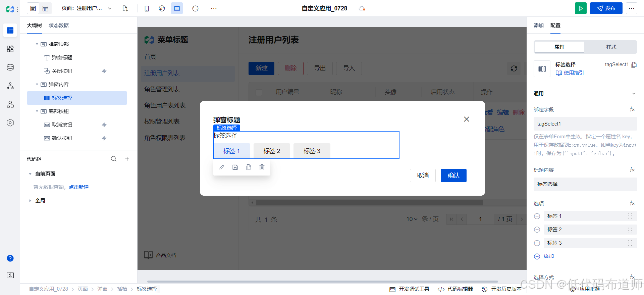Viewport: 644px width, 295px height.
Task: Switch to the 样式 tab
Action: pos(611,47)
